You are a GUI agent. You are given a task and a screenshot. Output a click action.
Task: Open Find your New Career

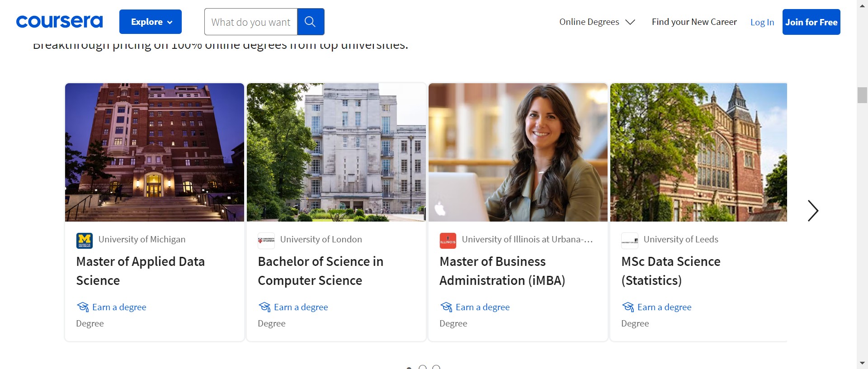(694, 22)
